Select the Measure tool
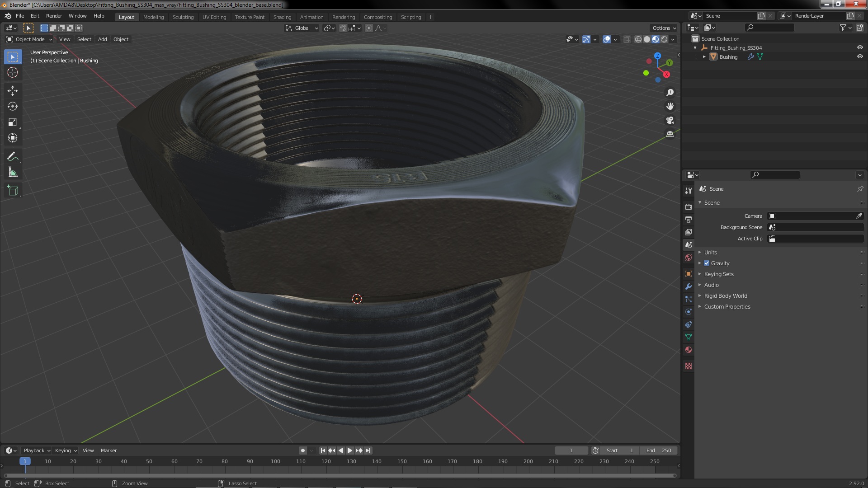This screenshot has width=868, height=488. pos(13,173)
